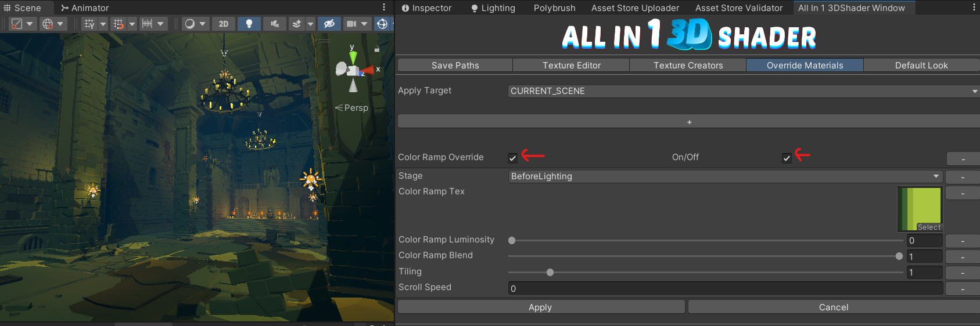Screen dimensions: 980x326
Task: Click the gray bottom cone on orientation gizmo
Action: (x=353, y=86)
